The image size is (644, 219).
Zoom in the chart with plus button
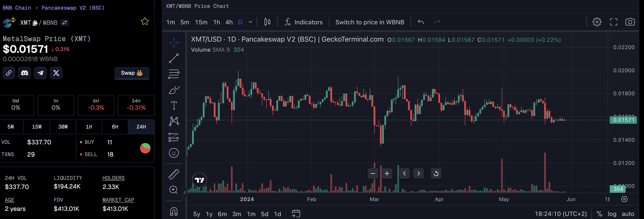pos(387,173)
